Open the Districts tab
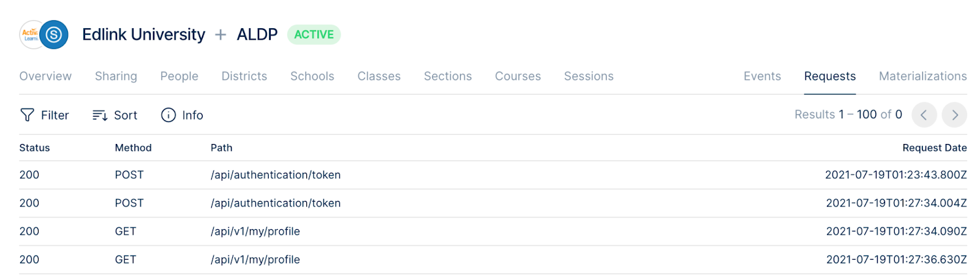Viewport: 980px width, 275px height. click(x=244, y=76)
